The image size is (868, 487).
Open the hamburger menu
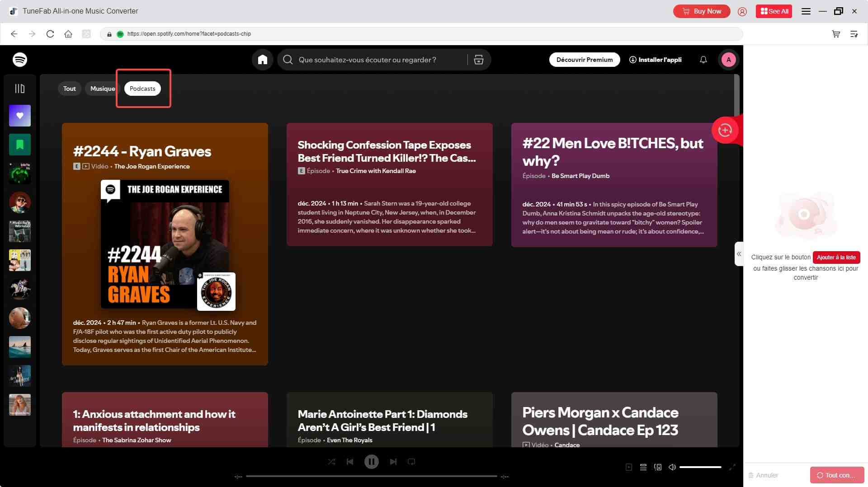pos(806,11)
